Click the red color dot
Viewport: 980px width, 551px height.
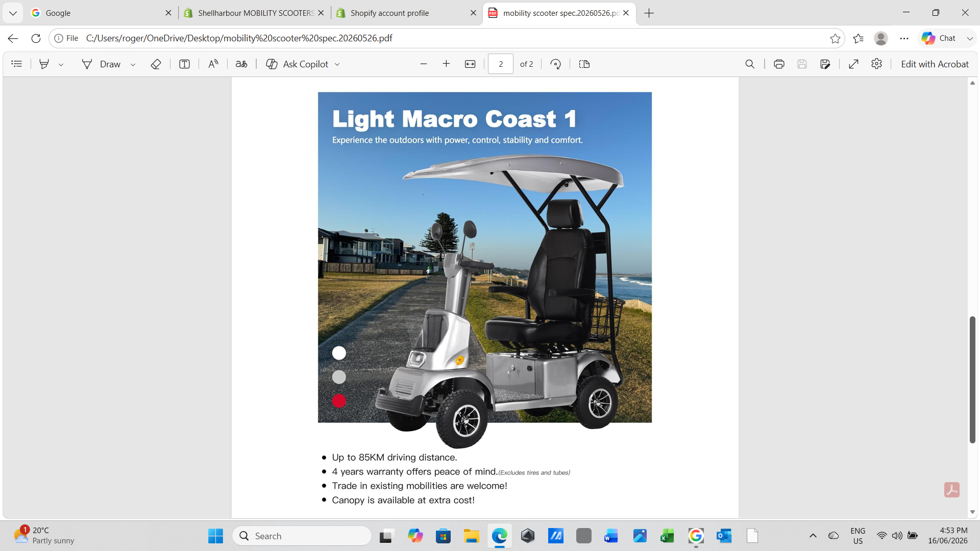339,401
